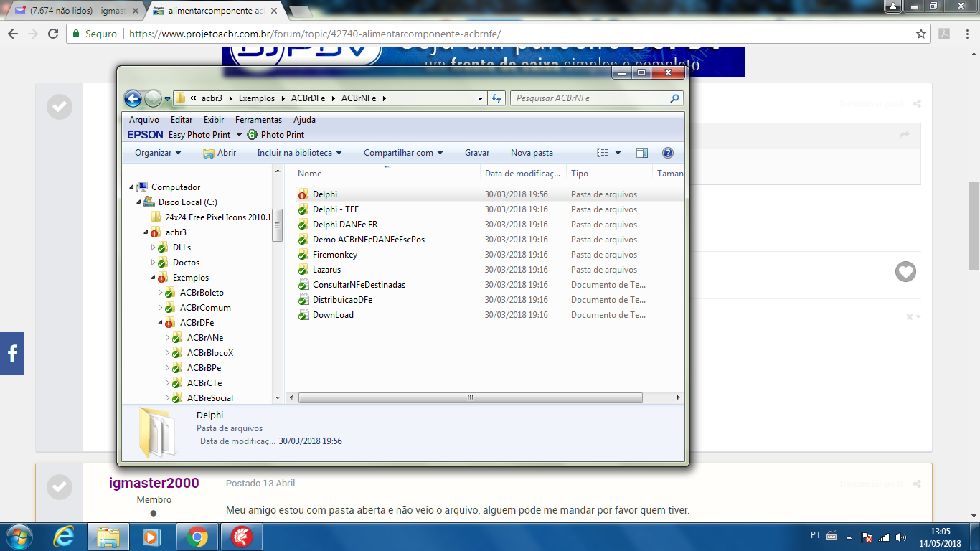Open Compartilhar com dropdown
Viewport: 980px width, 551px height.
(x=403, y=153)
